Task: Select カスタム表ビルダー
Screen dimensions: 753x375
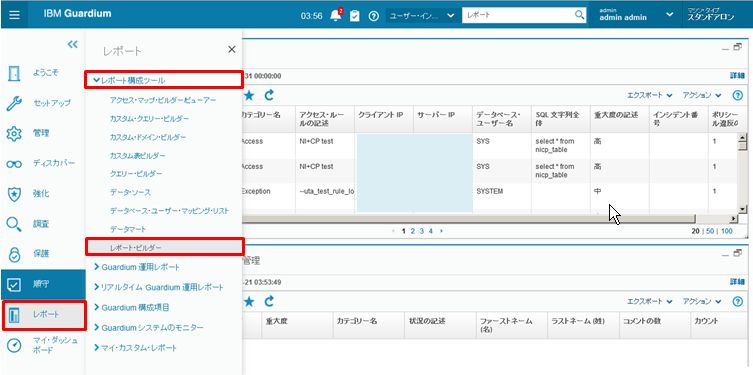Action: (138, 156)
